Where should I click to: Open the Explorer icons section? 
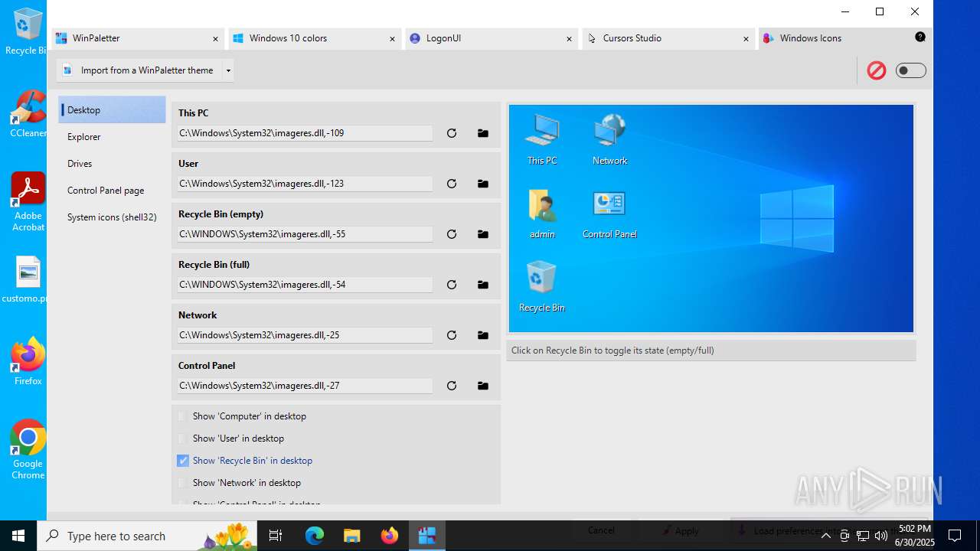point(112,137)
